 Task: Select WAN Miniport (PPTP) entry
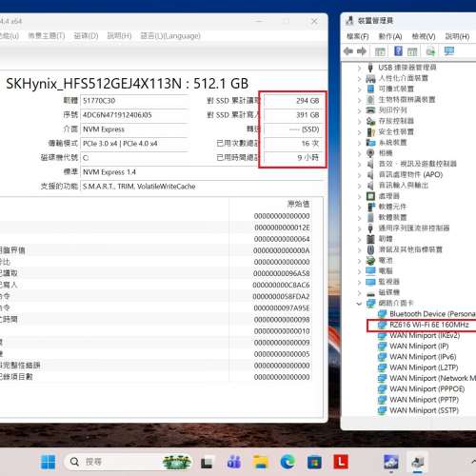[424, 400]
